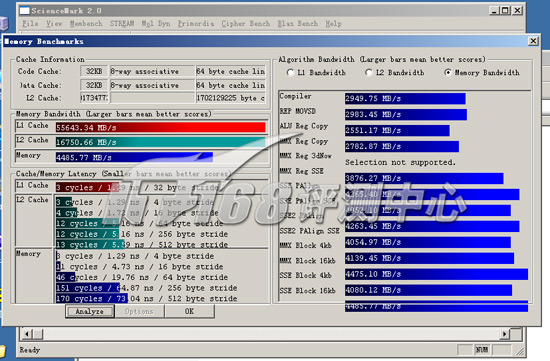
Task: Click the horizontal scrollbar left arrow
Action: [x=27, y=334]
